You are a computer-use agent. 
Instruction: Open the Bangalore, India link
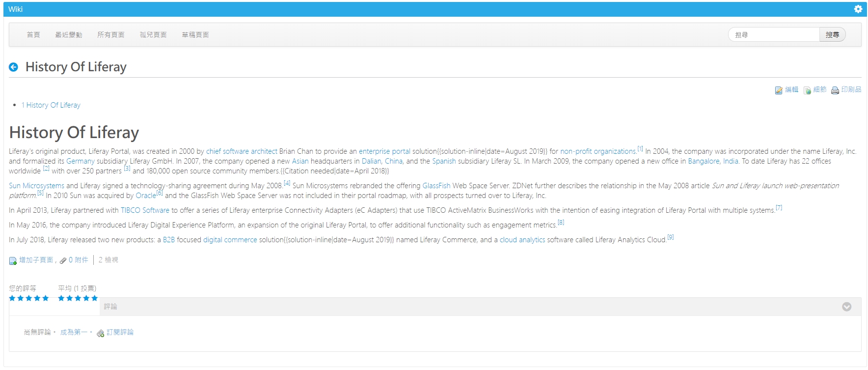(713, 161)
